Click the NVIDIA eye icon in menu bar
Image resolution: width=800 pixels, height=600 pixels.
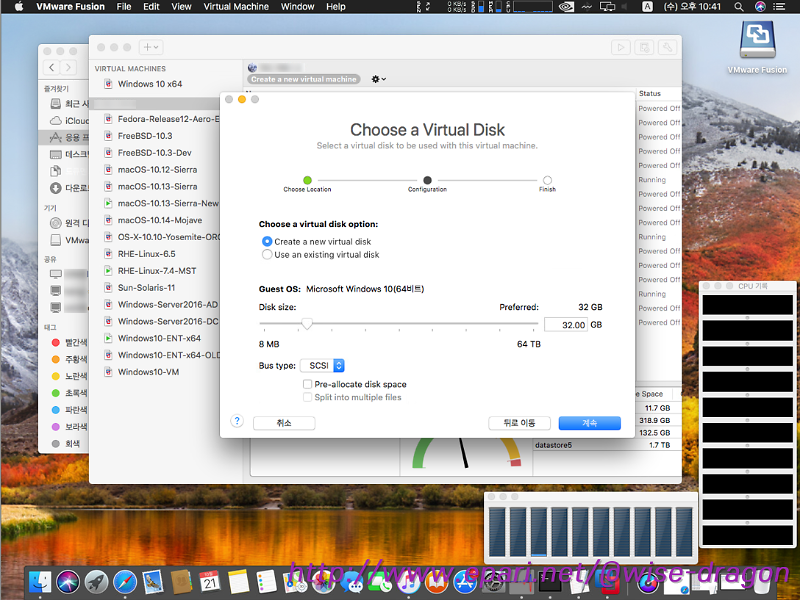coord(566,7)
